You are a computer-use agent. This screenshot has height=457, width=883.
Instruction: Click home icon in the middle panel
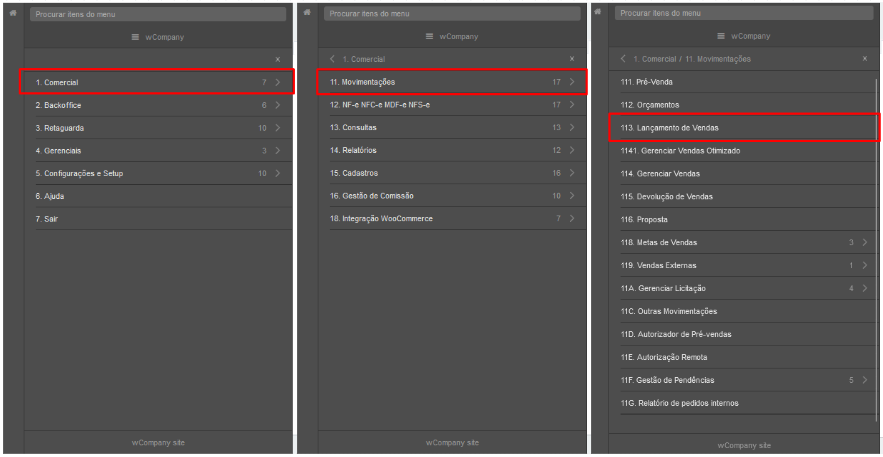[307, 12]
